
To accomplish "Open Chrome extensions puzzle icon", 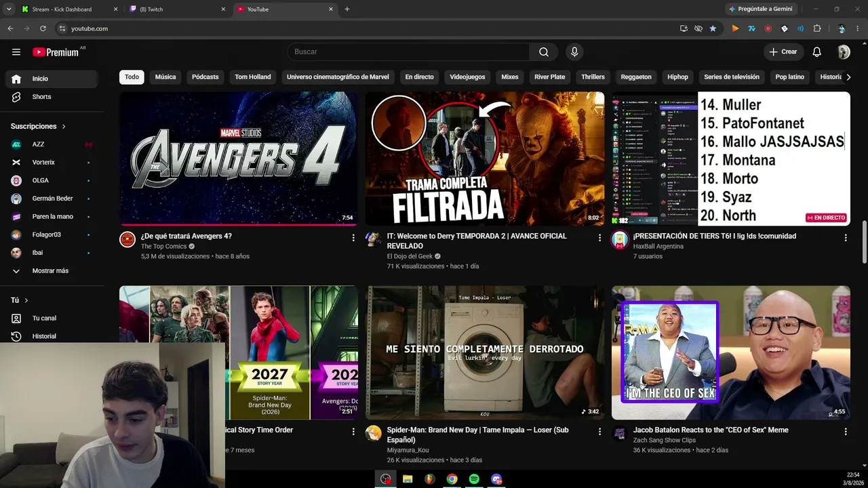I will tap(816, 28).
